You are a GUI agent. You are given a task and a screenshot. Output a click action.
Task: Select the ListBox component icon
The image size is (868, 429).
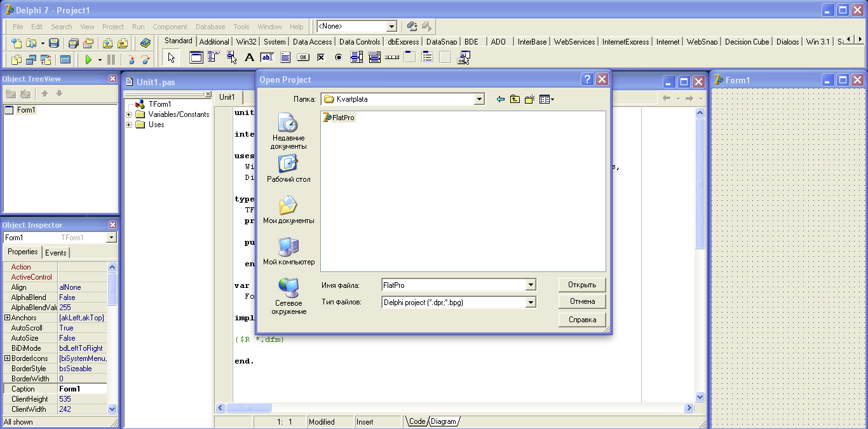click(356, 58)
